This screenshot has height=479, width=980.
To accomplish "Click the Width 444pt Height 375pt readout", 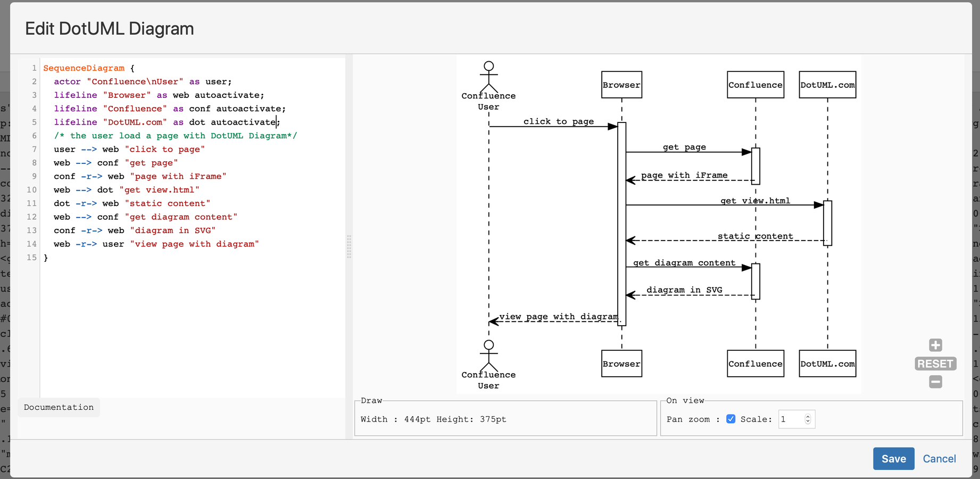I will (434, 419).
